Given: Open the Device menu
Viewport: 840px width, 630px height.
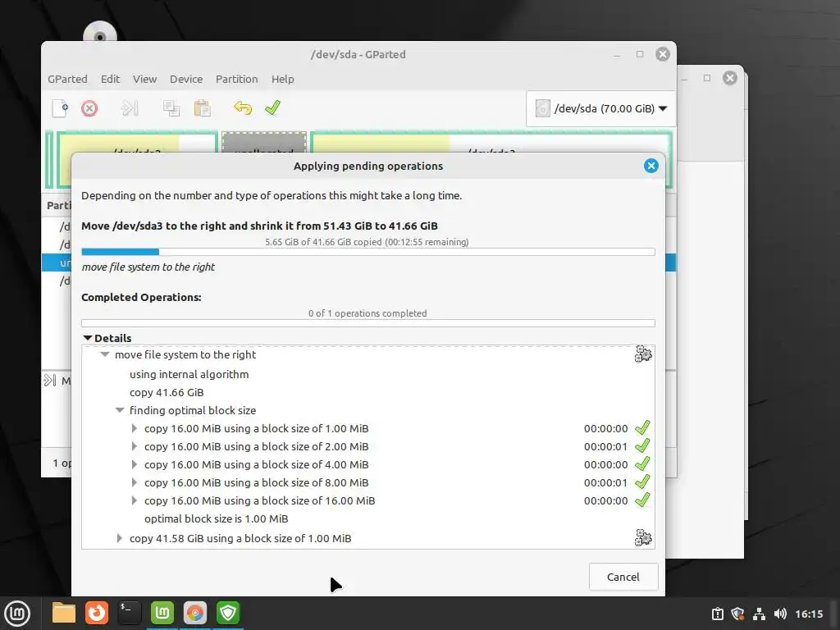Looking at the screenshot, I should pos(186,80).
